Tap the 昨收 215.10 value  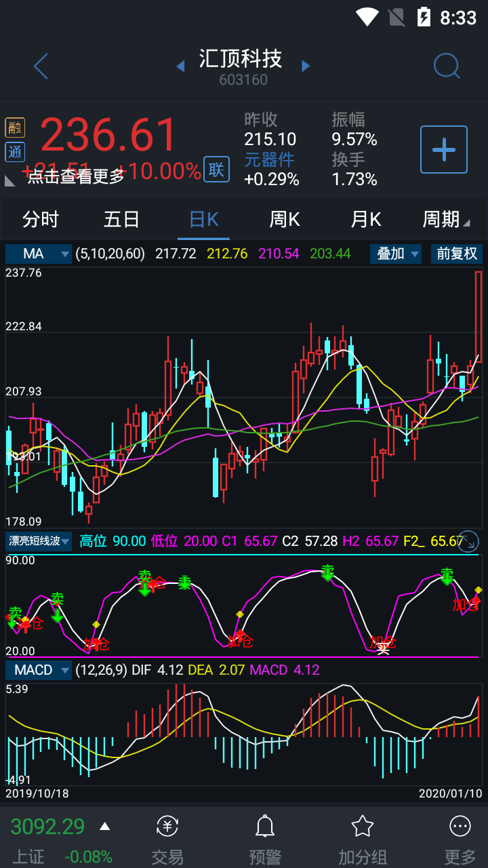[270, 139]
